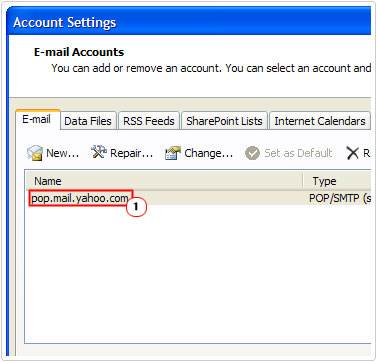
Task: Click the POP/SMTP type cell
Action: 339,198
